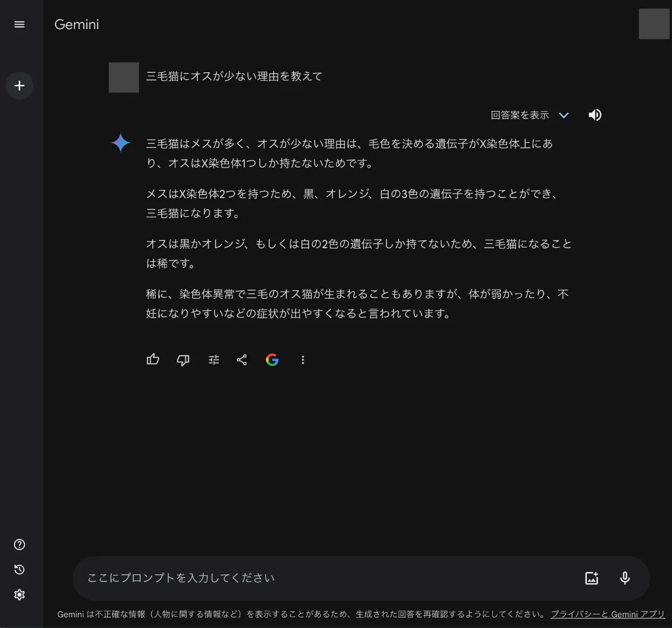The image size is (672, 628).
Task: Open the プライバシーと Gemini アプリ link
Action: [608, 613]
